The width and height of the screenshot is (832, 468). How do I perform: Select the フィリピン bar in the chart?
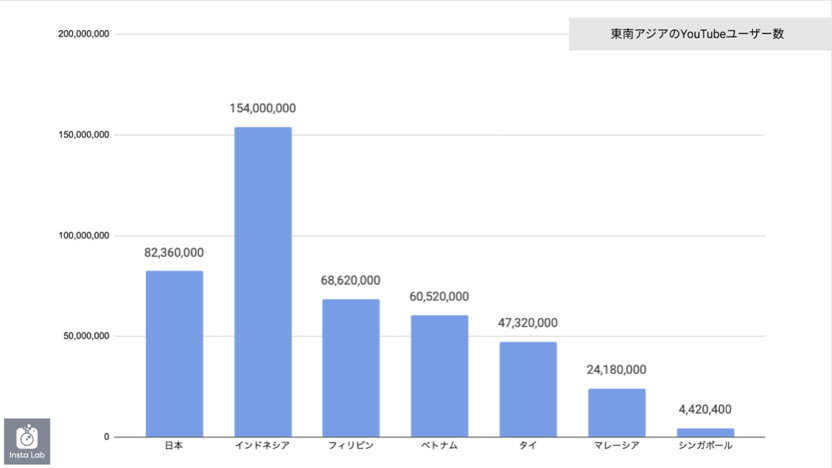click(351, 368)
